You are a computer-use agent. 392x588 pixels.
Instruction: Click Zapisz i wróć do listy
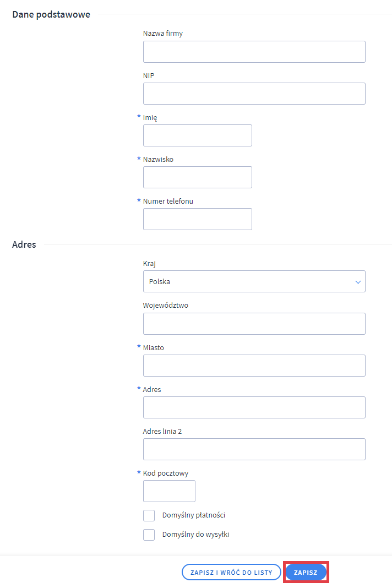(x=231, y=573)
